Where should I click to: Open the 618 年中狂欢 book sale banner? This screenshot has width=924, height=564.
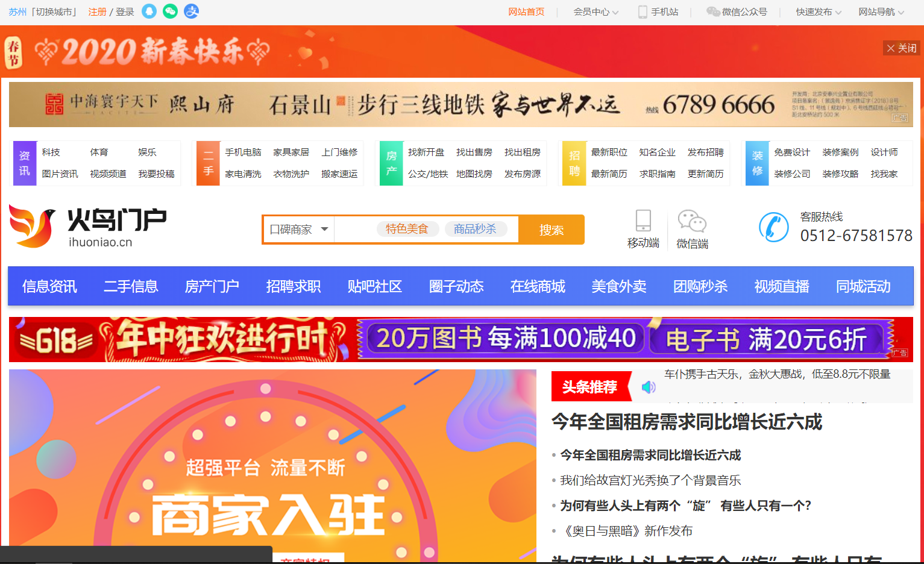click(461, 339)
